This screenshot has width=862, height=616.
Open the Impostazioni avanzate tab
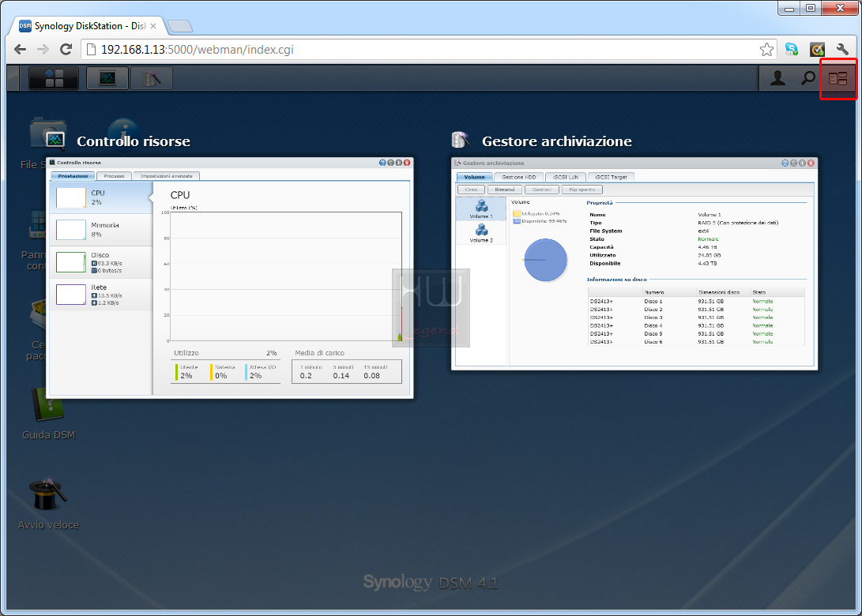(x=166, y=176)
